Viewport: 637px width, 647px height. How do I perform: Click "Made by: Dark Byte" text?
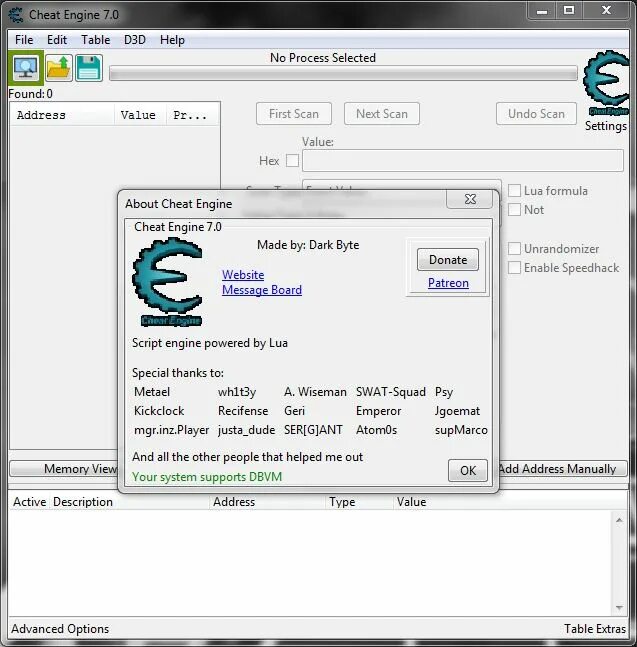tap(308, 245)
